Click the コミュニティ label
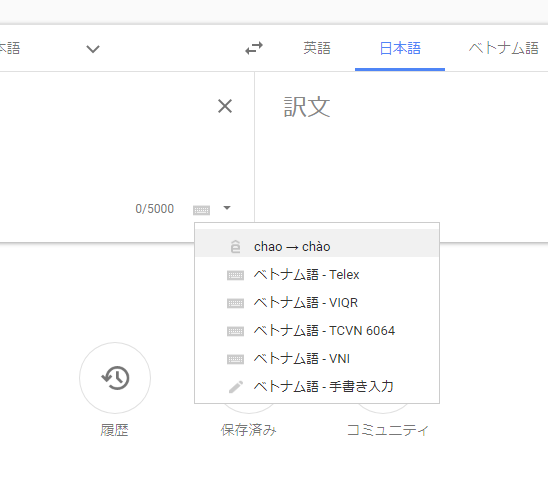This screenshot has width=548, height=504. click(x=388, y=430)
